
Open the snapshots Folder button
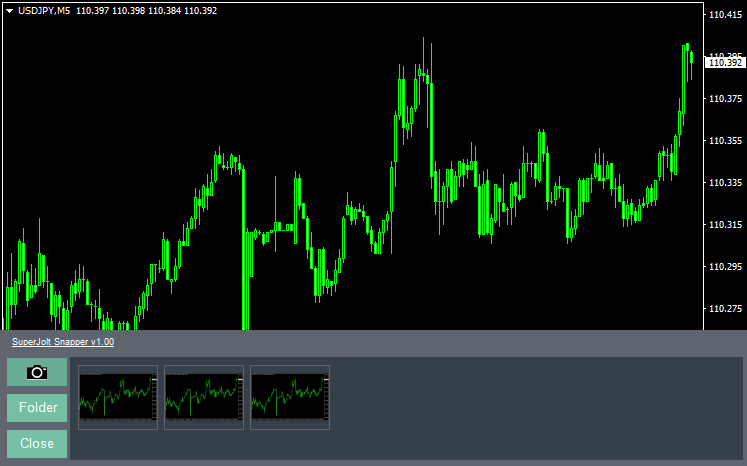click(37, 408)
